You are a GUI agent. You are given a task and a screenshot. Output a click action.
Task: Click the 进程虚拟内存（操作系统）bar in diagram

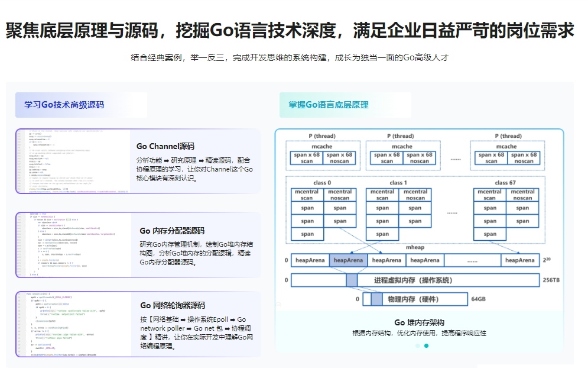click(415, 280)
